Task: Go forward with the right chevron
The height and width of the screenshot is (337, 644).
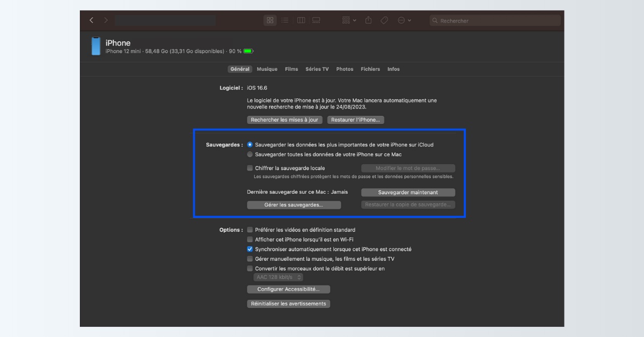Action: pos(106,20)
